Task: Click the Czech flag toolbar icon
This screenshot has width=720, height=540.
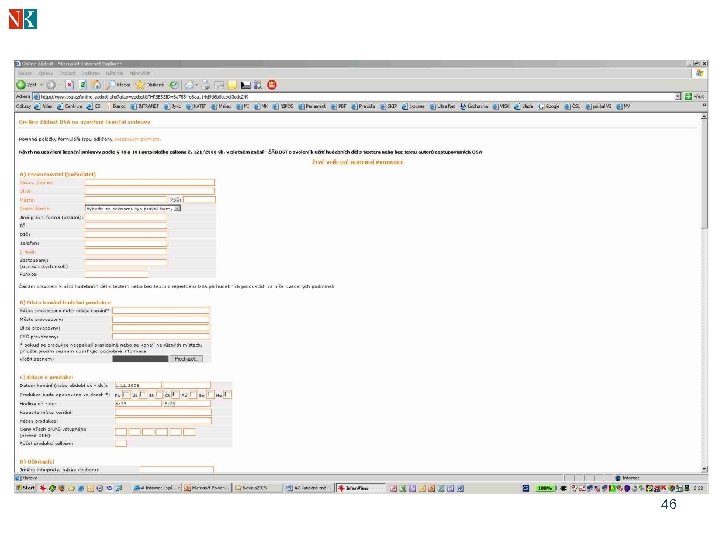Action: pos(246,85)
